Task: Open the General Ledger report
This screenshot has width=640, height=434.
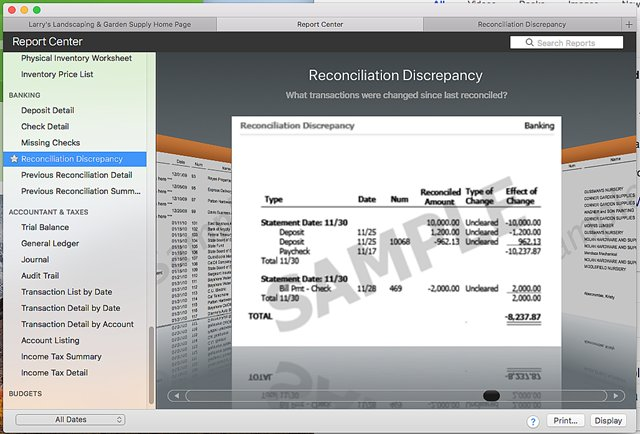Action: tap(50, 243)
